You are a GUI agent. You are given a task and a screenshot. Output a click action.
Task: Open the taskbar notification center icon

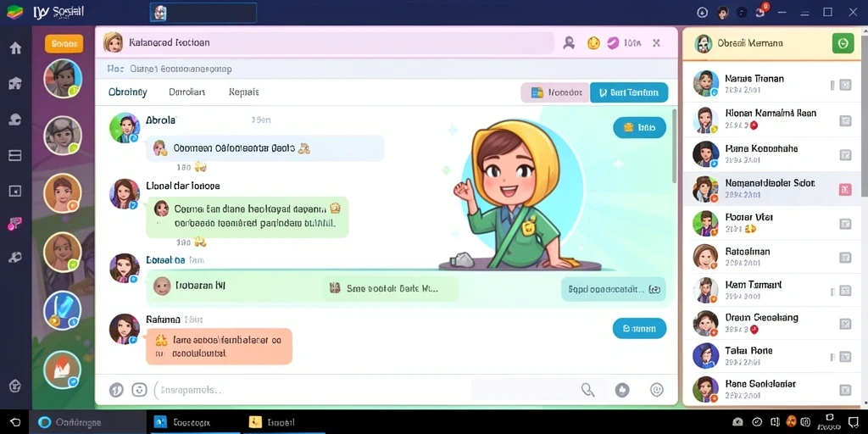[853, 422]
